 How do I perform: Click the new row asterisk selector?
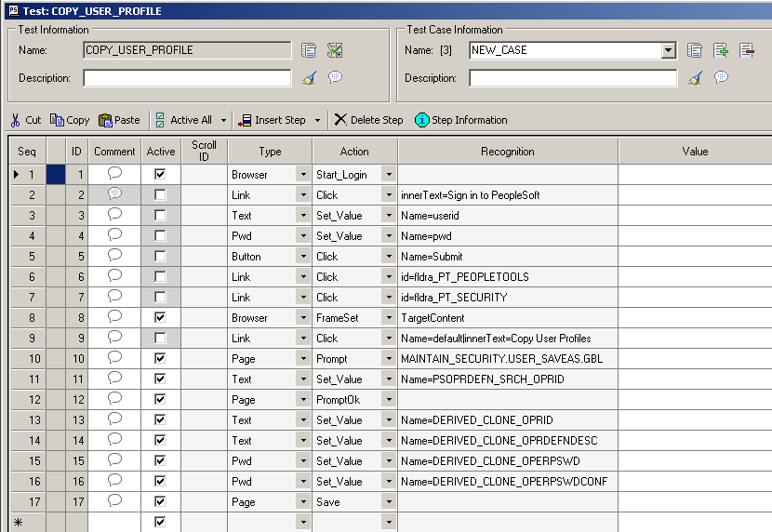[28, 522]
